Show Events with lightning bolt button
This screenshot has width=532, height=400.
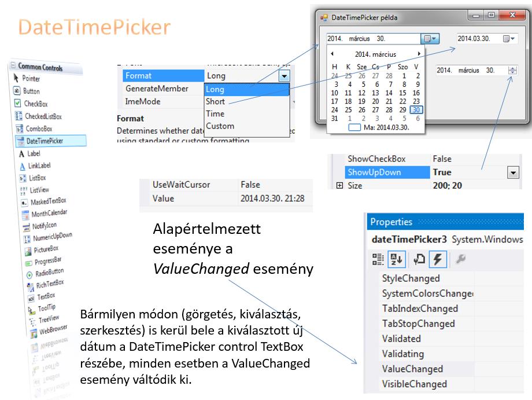click(438, 259)
